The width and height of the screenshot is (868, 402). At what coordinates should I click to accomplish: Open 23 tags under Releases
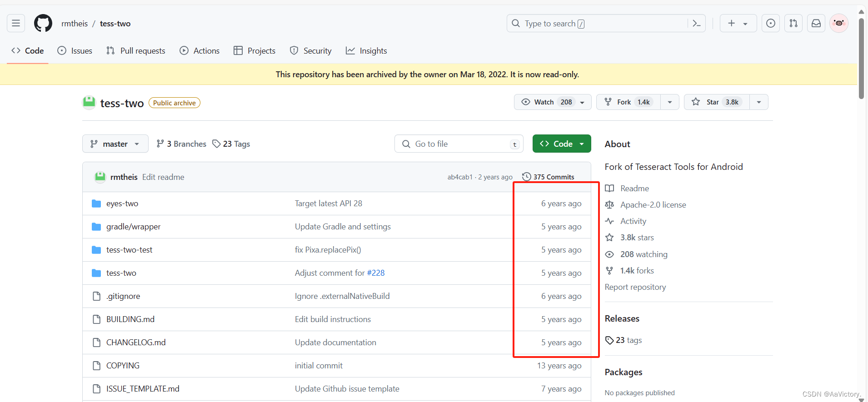point(624,340)
